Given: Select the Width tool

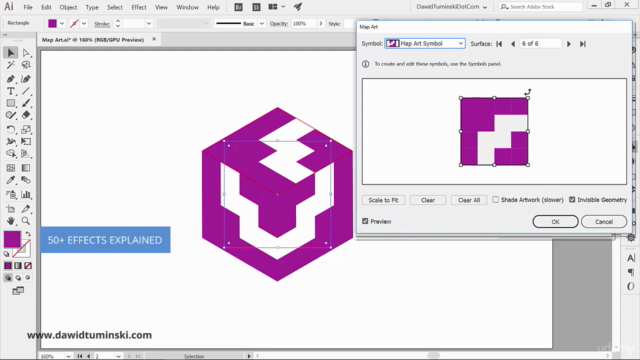Looking at the screenshot, I should pos(11,142).
